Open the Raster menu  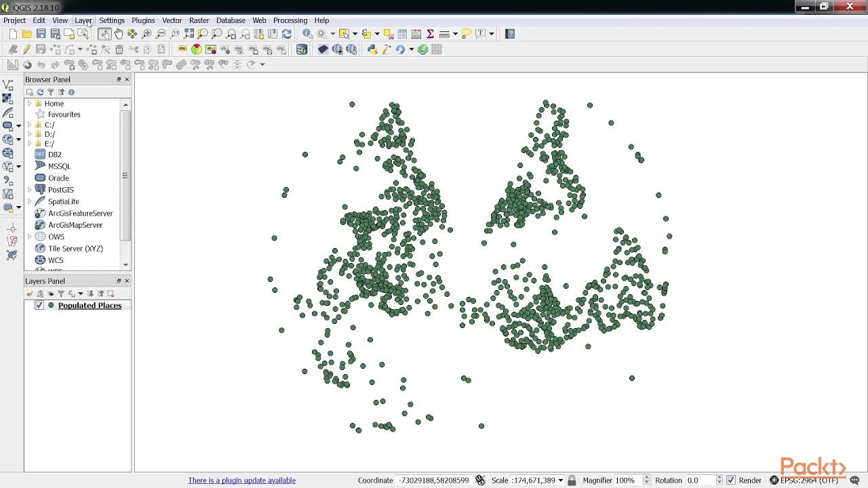(x=199, y=20)
